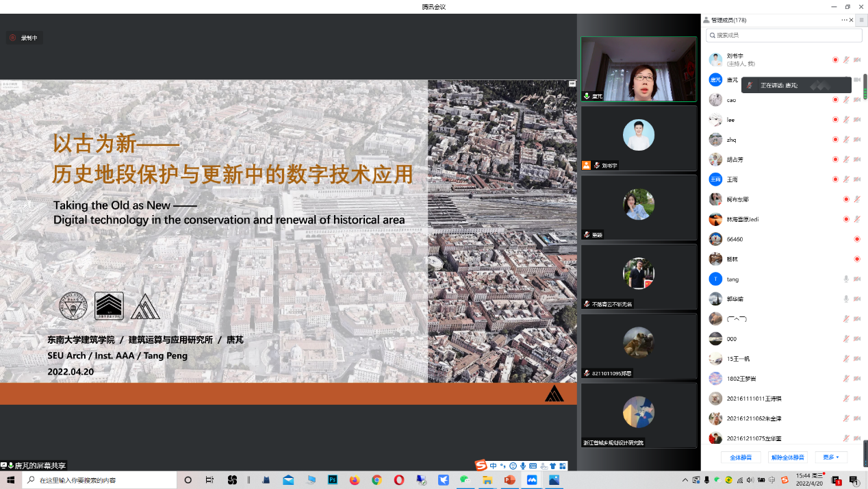Open Chrome from the taskbar
This screenshot has width=868, height=489.
coord(376,480)
